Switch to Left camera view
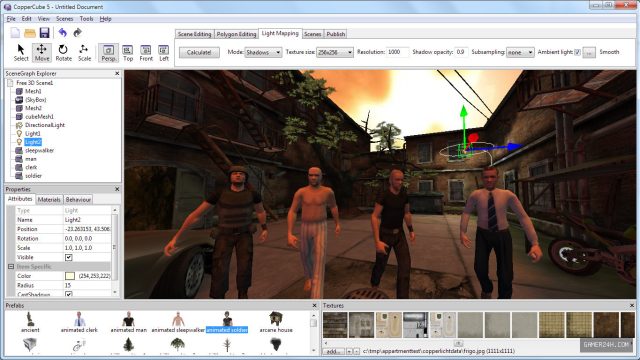The image size is (640, 360). click(x=164, y=53)
